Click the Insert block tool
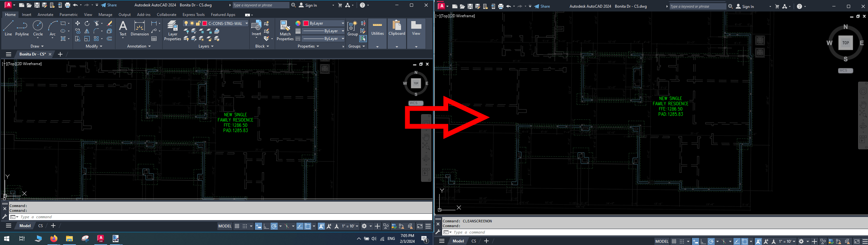The width and height of the screenshot is (868, 245). coord(256,28)
